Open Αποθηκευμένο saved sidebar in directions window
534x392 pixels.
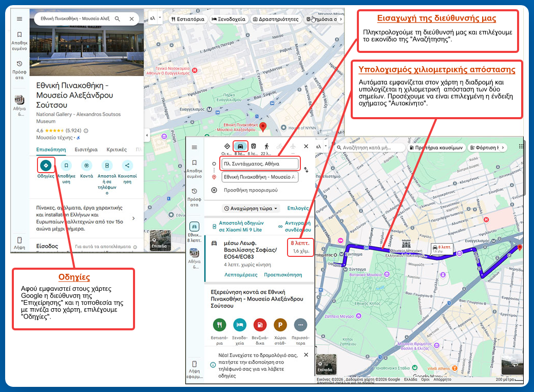click(x=194, y=169)
